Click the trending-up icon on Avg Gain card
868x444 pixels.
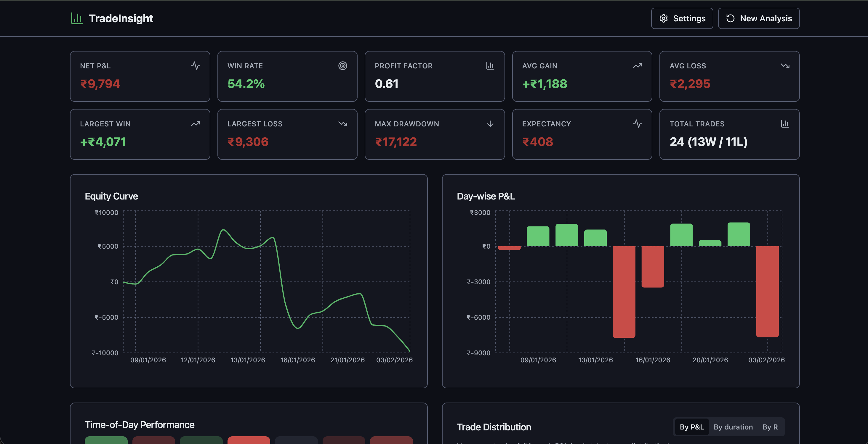coord(638,66)
